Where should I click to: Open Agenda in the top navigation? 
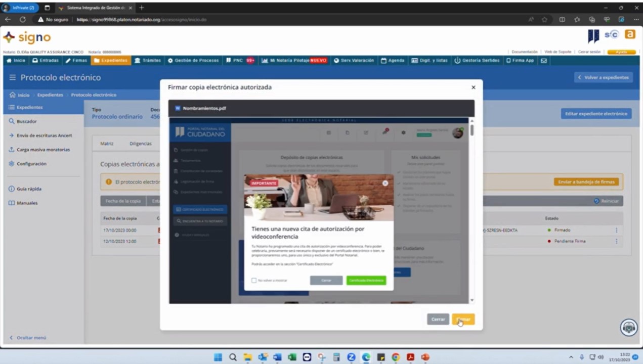coord(393,61)
